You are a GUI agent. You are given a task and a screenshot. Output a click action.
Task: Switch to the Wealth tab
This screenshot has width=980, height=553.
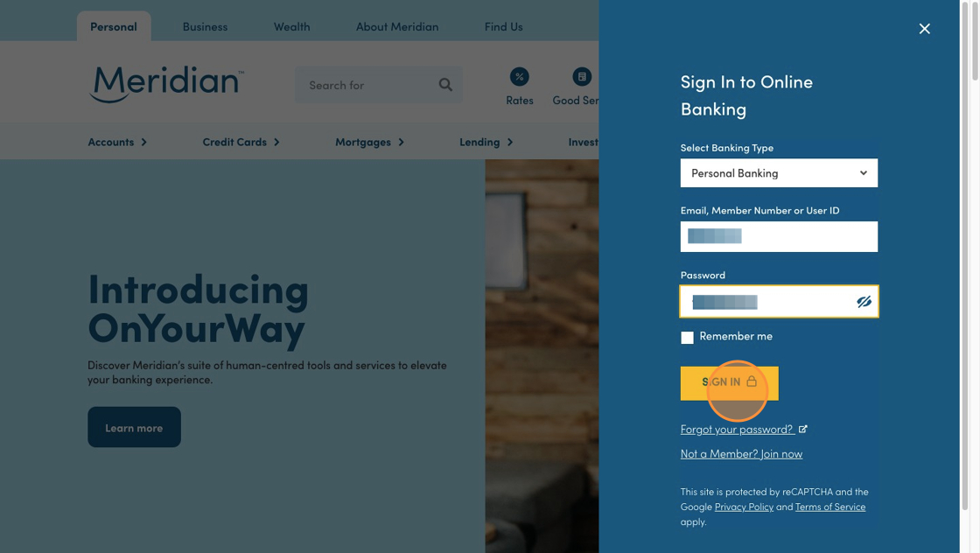[292, 27]
